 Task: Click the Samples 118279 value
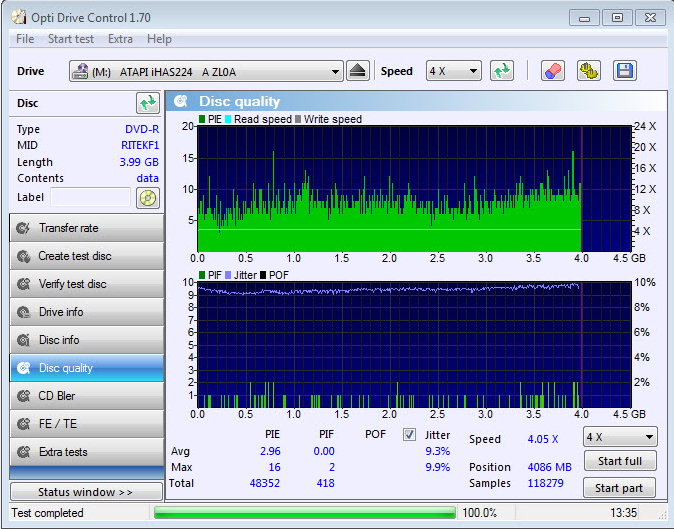[545, 483]
